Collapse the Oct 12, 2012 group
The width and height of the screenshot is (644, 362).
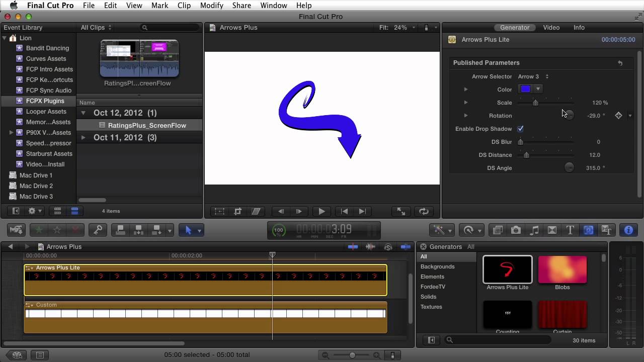84,113
